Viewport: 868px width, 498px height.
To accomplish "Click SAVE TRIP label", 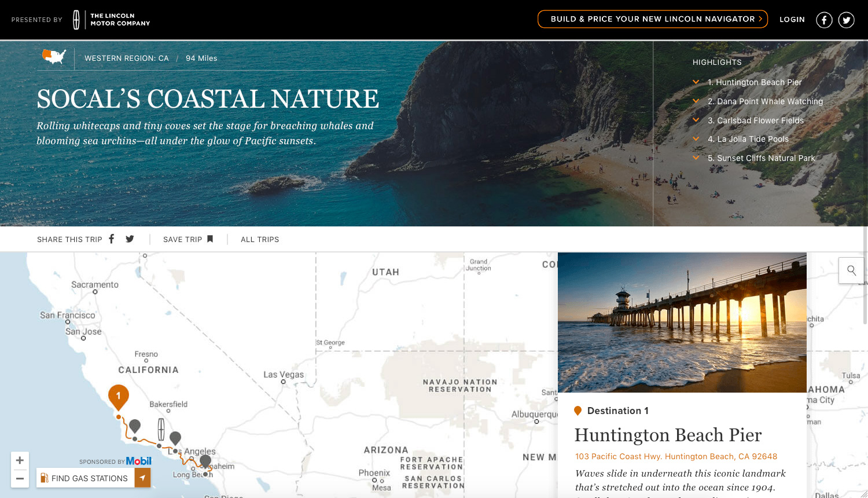I will click(x=182, y=239).
